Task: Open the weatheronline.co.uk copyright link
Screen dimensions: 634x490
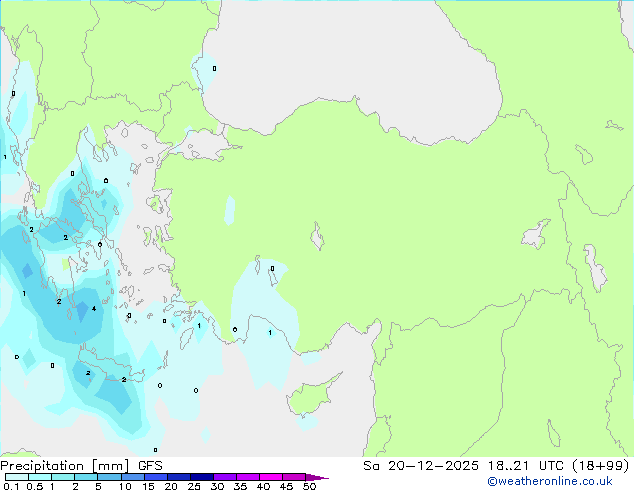Action: coord(550,481)
